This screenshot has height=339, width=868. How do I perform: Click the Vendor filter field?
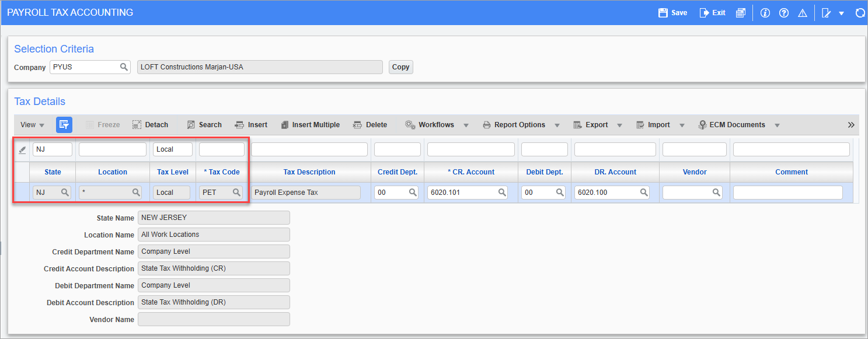tap(695, 149)
